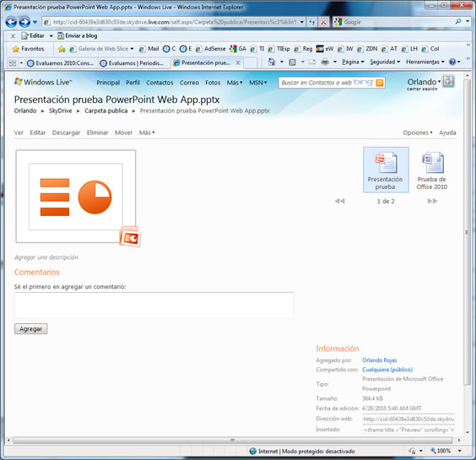This screenshot has width=476, height=460.
Task: Open the address bar dropdown arrow
Action: [x=302, y=22]
